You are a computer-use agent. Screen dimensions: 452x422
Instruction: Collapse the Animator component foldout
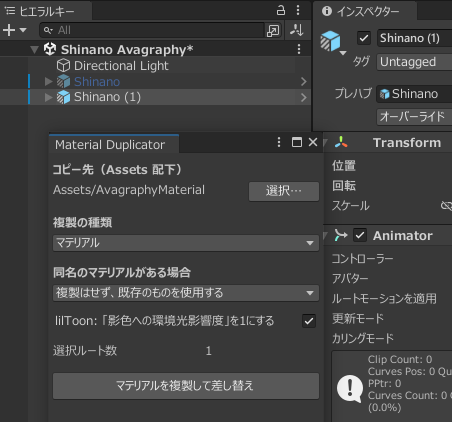click(x=326, y=236)
